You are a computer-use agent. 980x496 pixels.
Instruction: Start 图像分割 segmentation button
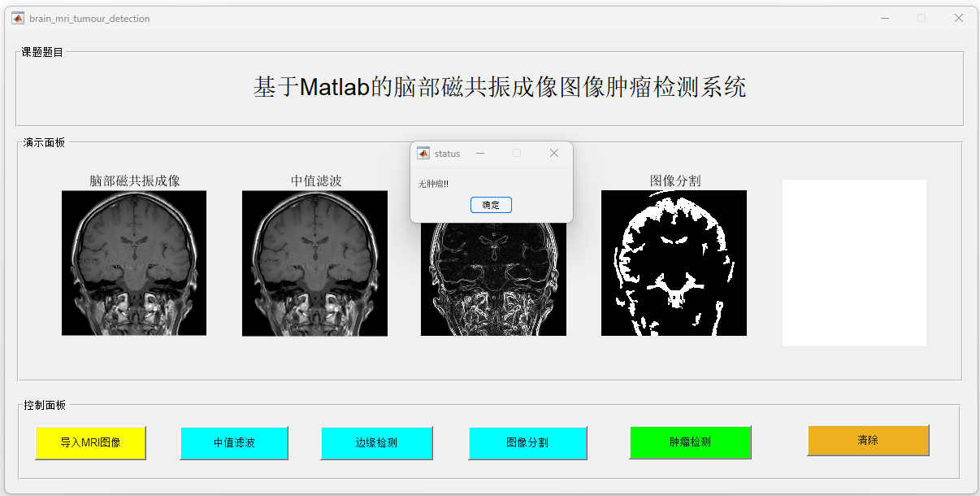527,443
